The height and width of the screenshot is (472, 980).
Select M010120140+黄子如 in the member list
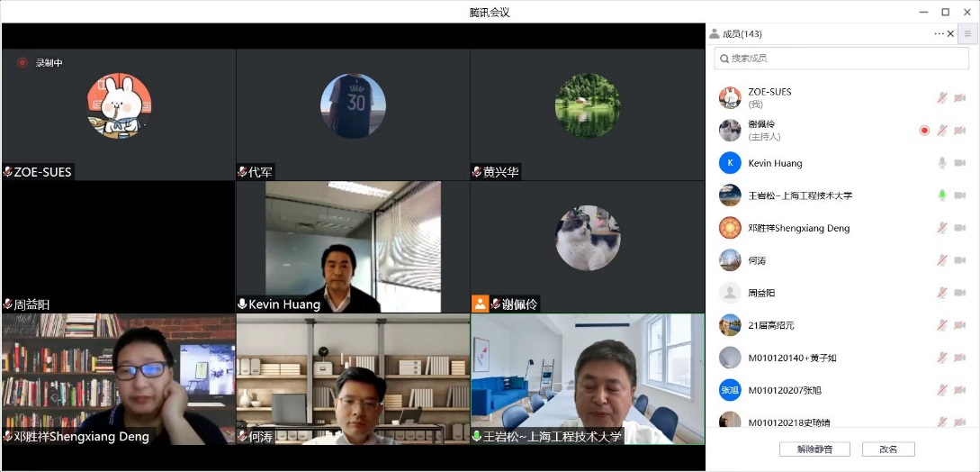(x=792, y=358)
